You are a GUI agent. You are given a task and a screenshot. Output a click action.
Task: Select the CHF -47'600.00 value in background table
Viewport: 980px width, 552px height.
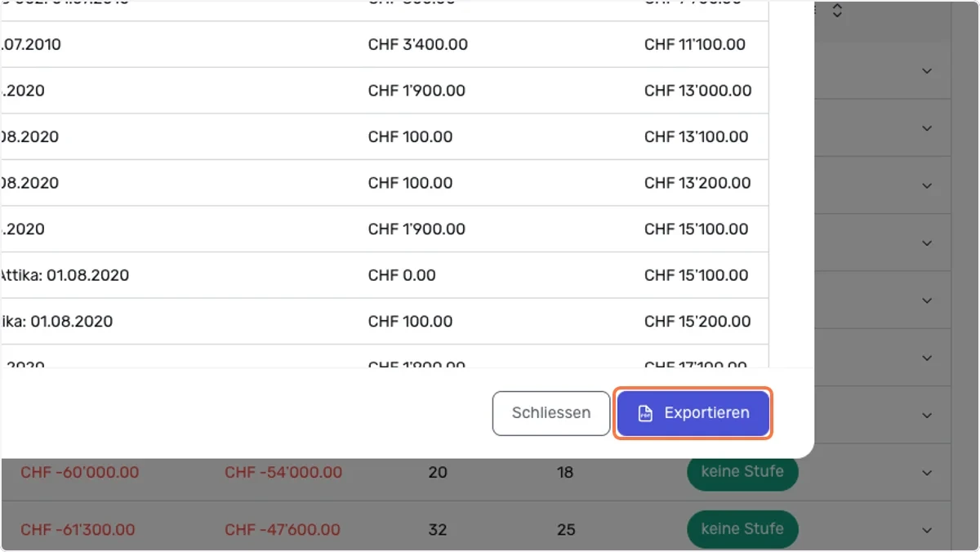[x=283, y=529]
